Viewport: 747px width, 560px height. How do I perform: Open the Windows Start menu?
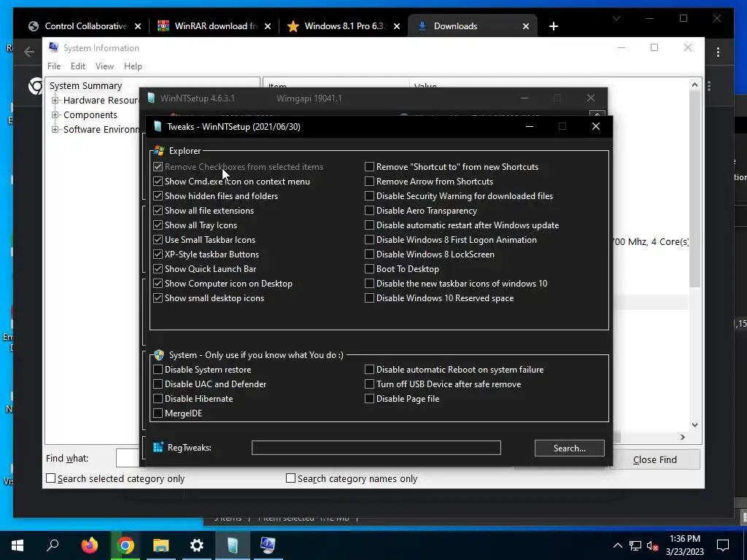click(18, 545)
